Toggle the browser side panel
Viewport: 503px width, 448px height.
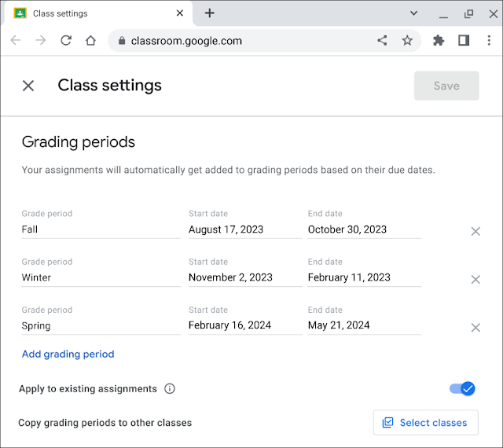pyautogui.click(x=464, y=41)
